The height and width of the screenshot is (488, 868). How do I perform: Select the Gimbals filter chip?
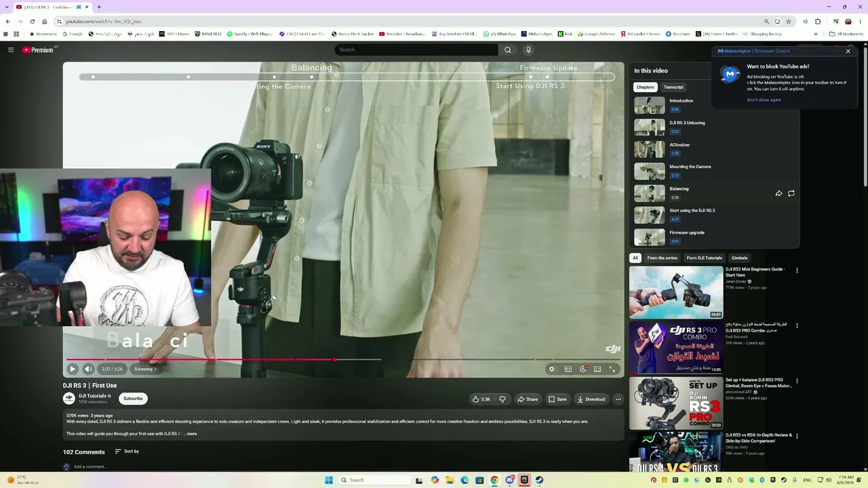click(739, 258)
